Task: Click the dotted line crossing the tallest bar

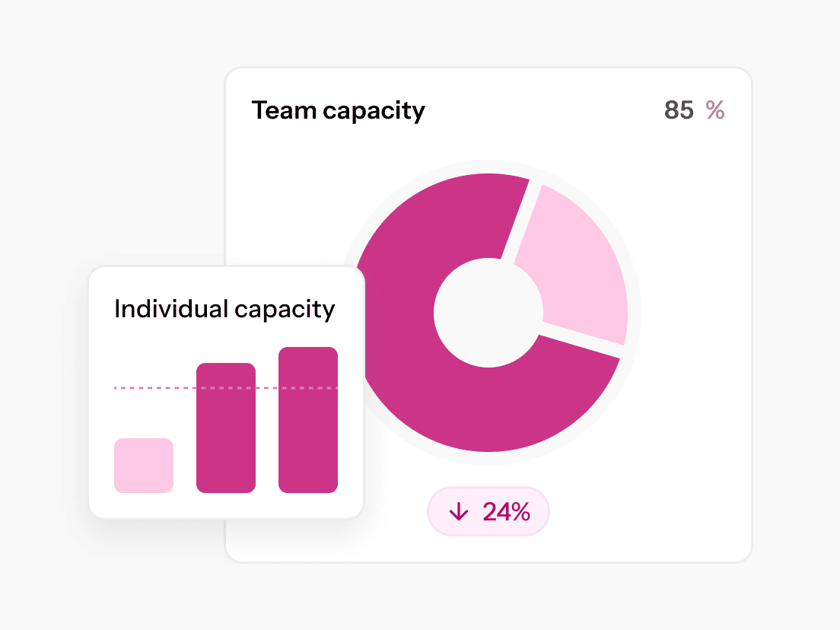Action: (308, 388)
